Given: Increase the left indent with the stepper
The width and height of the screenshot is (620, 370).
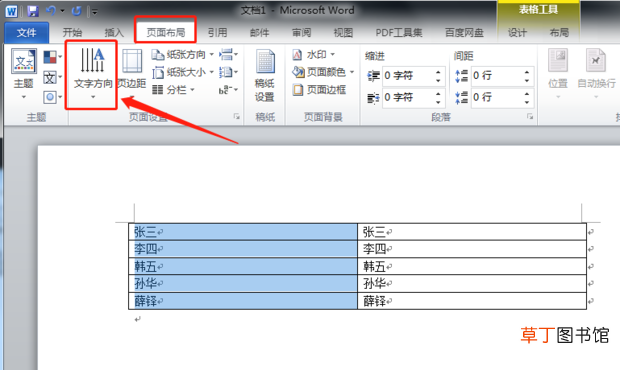Looking at the screenshot, I should coord(438,72).
